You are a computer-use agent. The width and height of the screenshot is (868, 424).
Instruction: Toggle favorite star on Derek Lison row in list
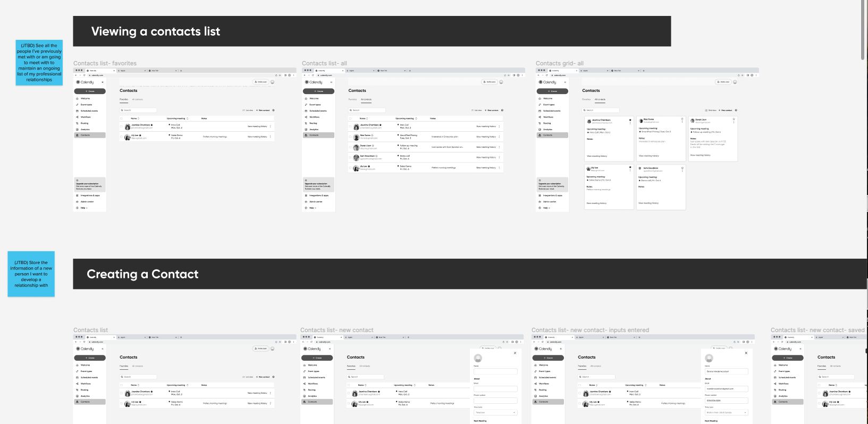(x=373, y=146)
